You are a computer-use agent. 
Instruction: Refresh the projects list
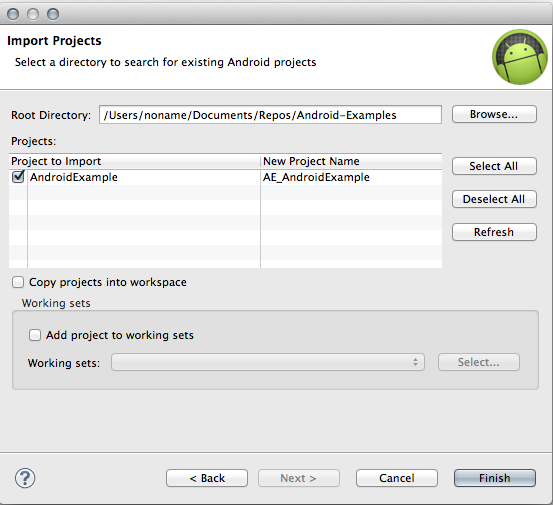point(494,232)
